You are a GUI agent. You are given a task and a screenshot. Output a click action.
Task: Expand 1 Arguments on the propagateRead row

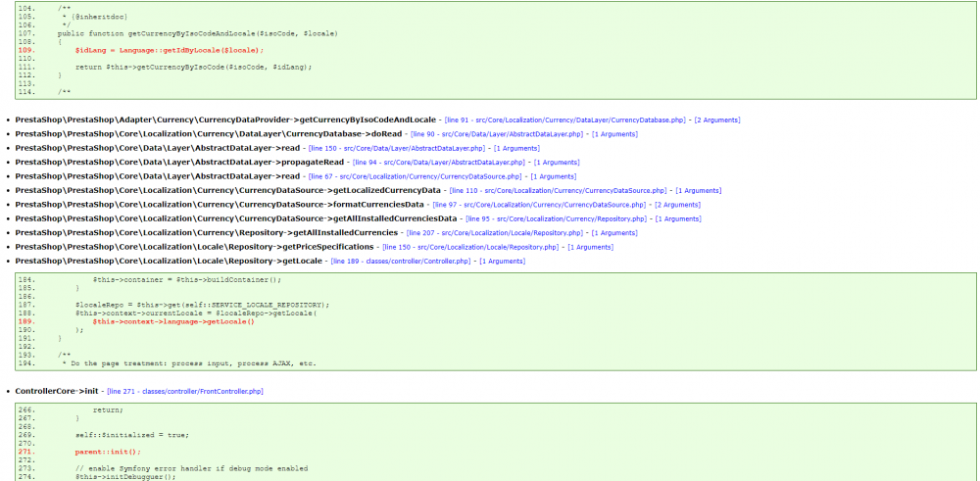(557, 163)
